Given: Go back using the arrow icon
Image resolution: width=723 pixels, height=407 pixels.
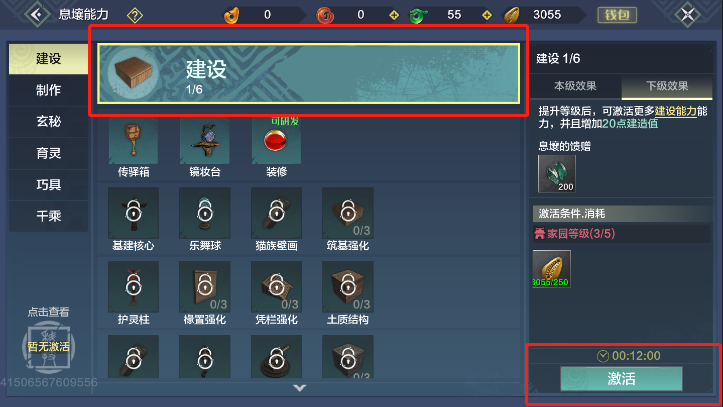Looking at the screenshot, I should click(37, 15).
